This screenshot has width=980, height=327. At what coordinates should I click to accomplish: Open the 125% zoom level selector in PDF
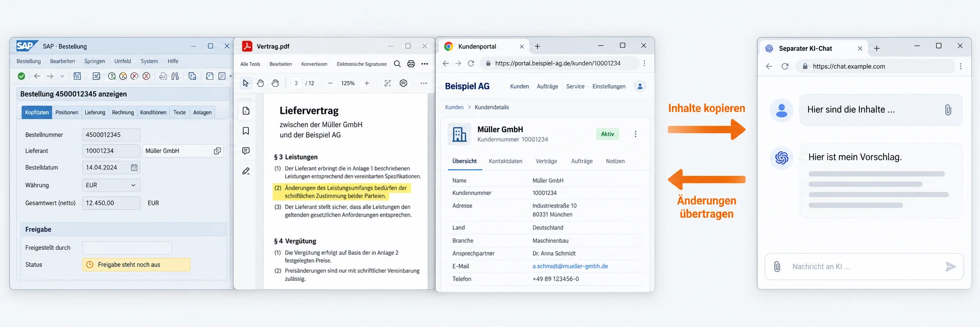tap(348, 83)
